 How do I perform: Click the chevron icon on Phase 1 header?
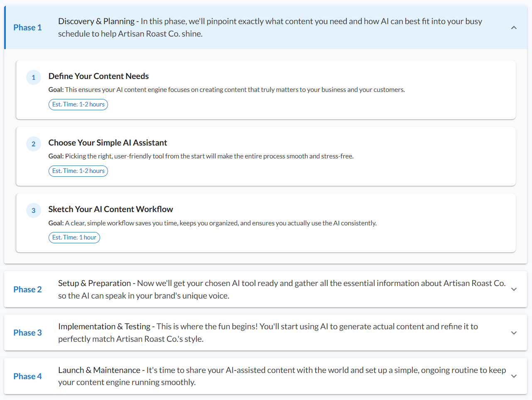click(514, 27)
